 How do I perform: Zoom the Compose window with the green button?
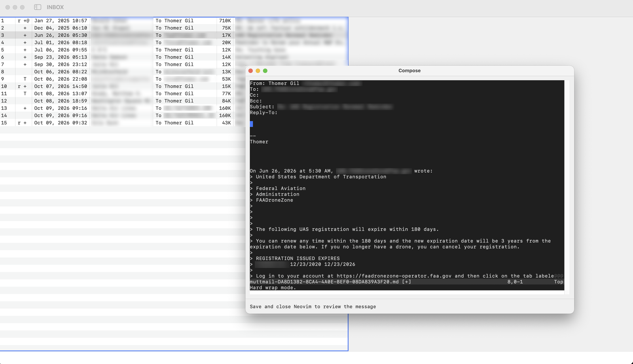[x=265, y=71]
